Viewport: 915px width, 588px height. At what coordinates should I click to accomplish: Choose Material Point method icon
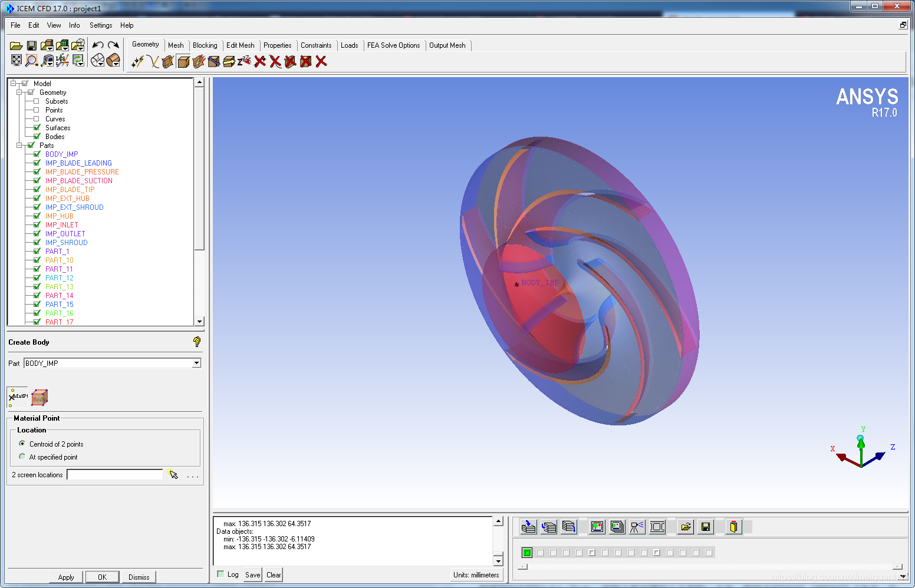[x=18, y=397]
